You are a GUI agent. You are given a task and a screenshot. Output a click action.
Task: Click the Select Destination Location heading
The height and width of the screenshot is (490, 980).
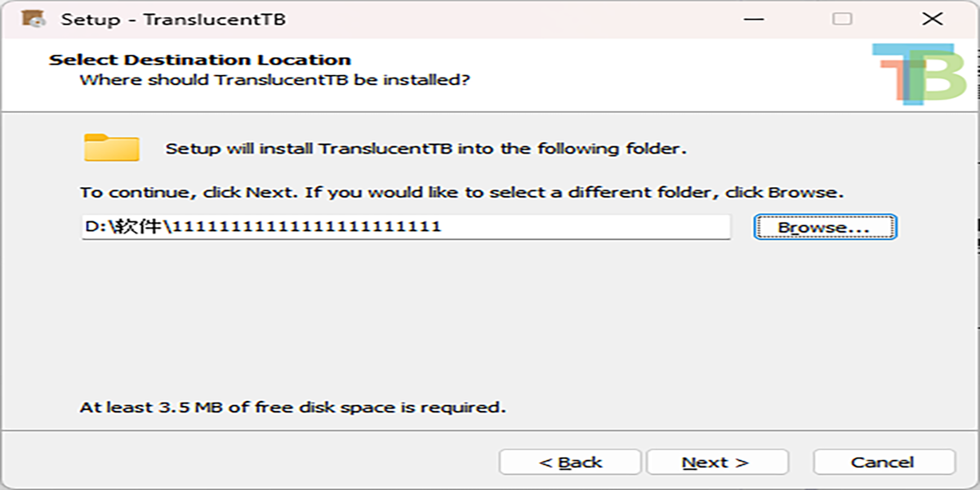pyautogui.click(x=200, y=60)
